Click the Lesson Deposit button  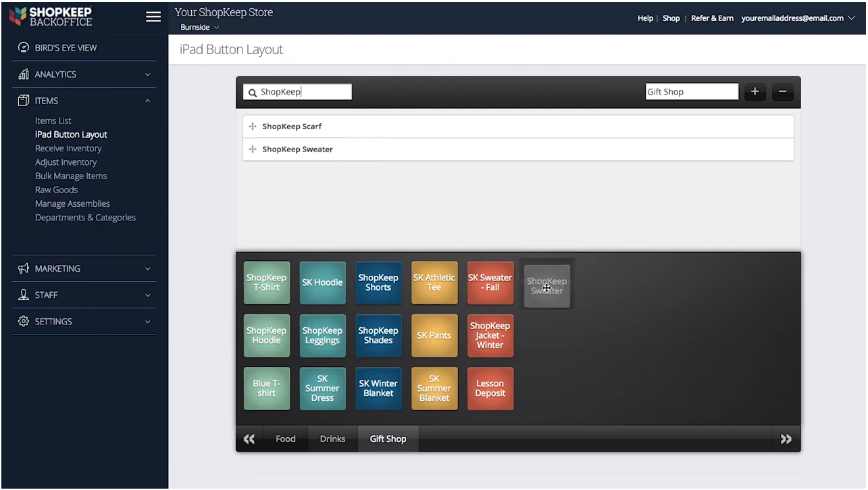pyautogui.click(x=490, y=389)
